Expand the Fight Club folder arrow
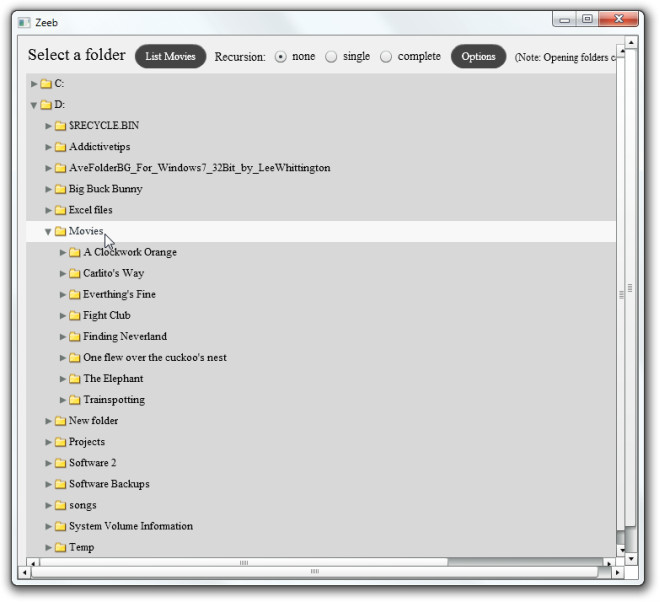Image resolution: width=660 pixels, height=602 pixels. [63, 315]
